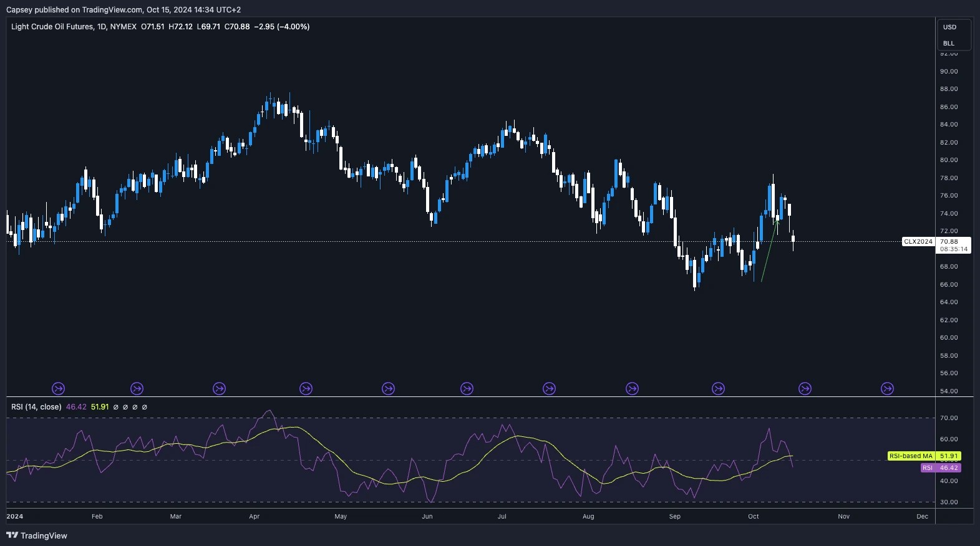
Task: Click the RSI (14, close) indicator label
Action: [x=36, y=407]
